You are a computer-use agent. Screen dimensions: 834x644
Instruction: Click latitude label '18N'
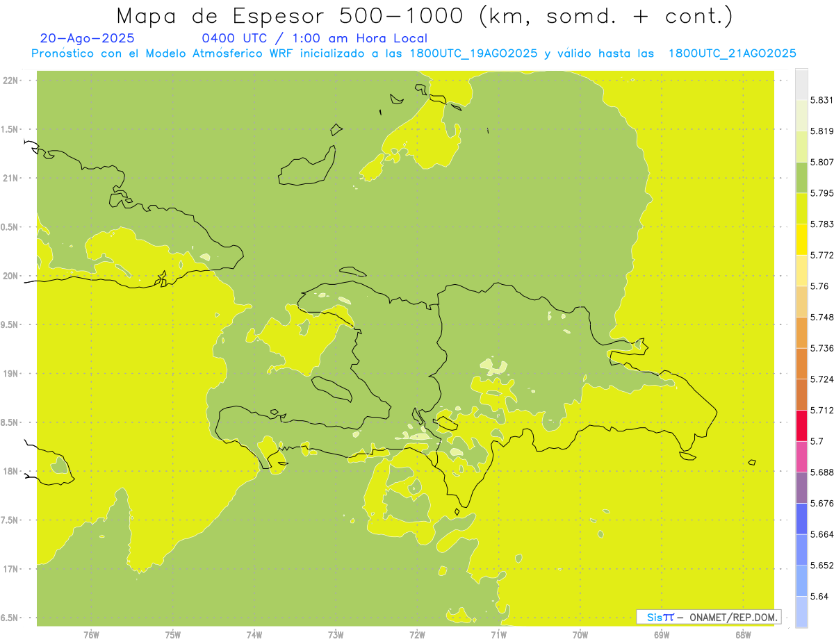[10, 472]
